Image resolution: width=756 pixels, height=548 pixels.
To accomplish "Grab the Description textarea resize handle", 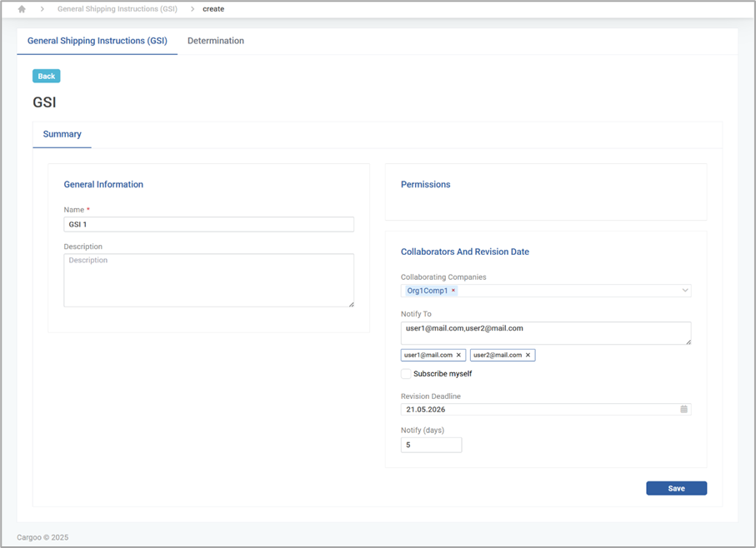I will [352, 304].
